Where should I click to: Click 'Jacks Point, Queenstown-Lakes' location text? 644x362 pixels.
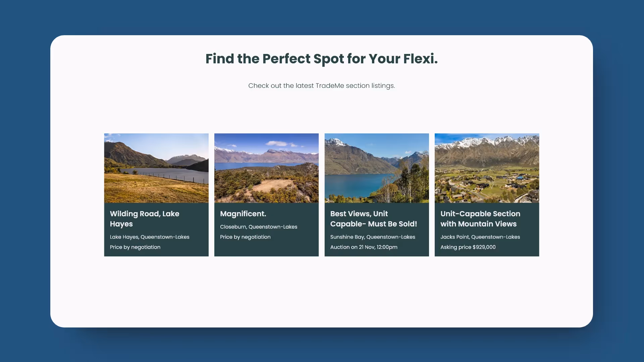pos(480,237)
